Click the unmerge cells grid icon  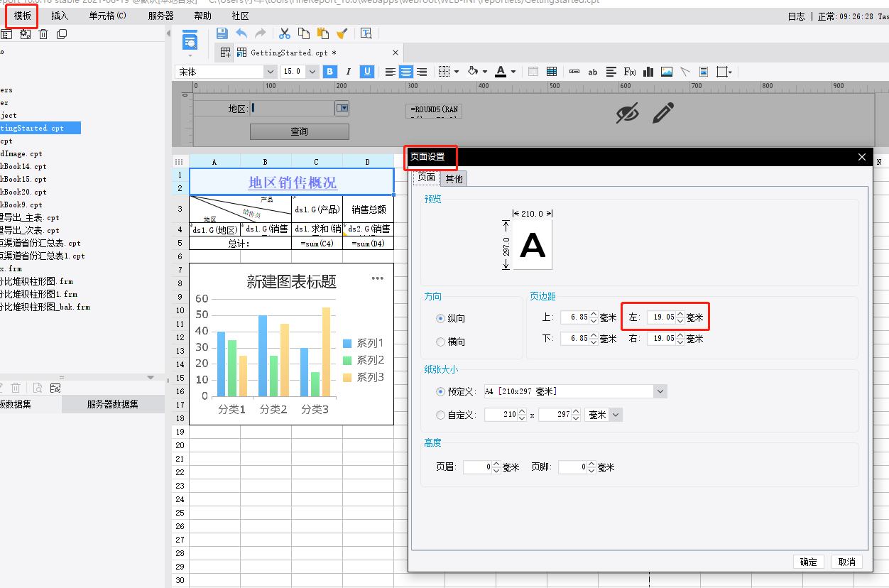coord(551,72)
